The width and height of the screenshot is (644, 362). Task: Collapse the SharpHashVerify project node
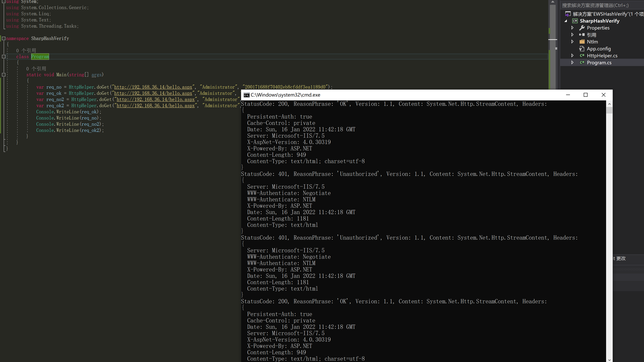(x=566, y=21)
